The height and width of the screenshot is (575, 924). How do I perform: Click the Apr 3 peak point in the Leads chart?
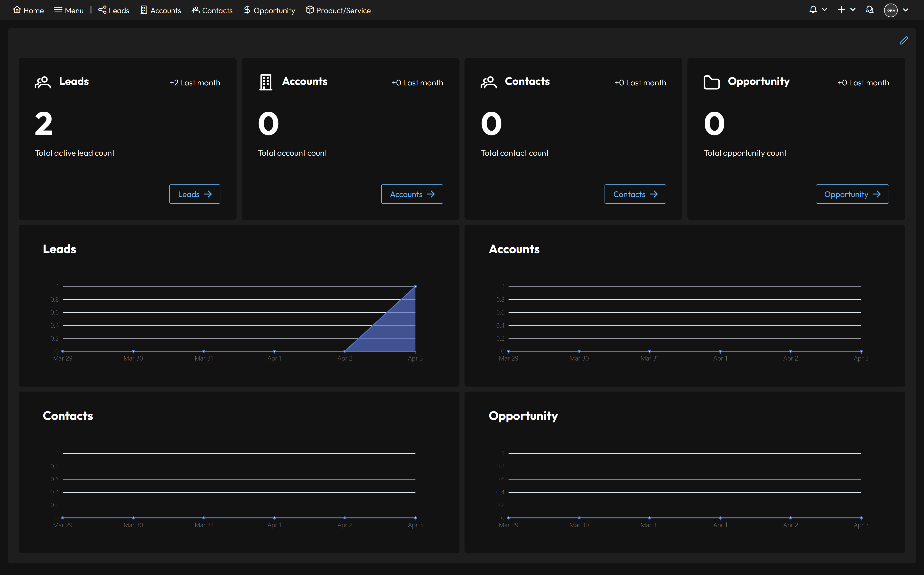click(415, 286)
